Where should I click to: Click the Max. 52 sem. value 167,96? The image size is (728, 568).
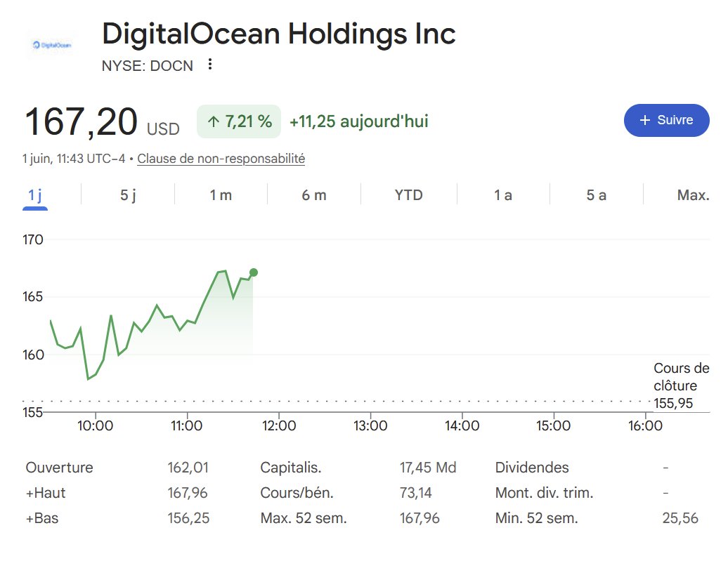tap(420, 518)
